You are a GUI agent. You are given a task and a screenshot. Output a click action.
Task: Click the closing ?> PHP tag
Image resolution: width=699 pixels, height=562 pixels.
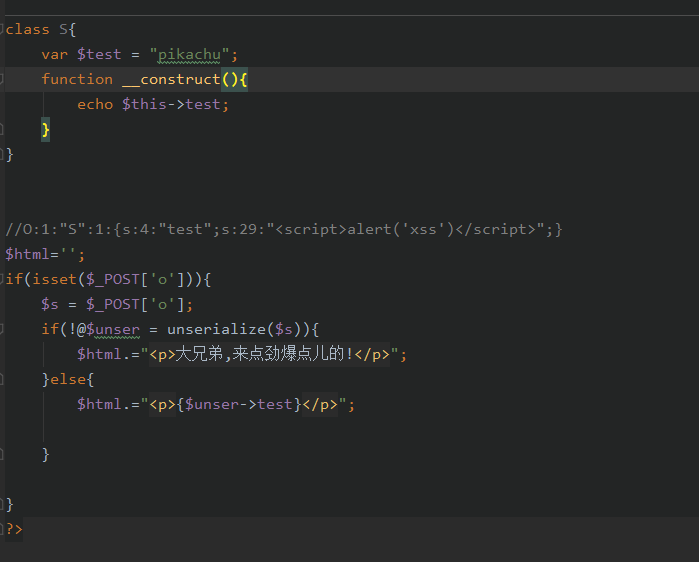(x=14, y=529)
